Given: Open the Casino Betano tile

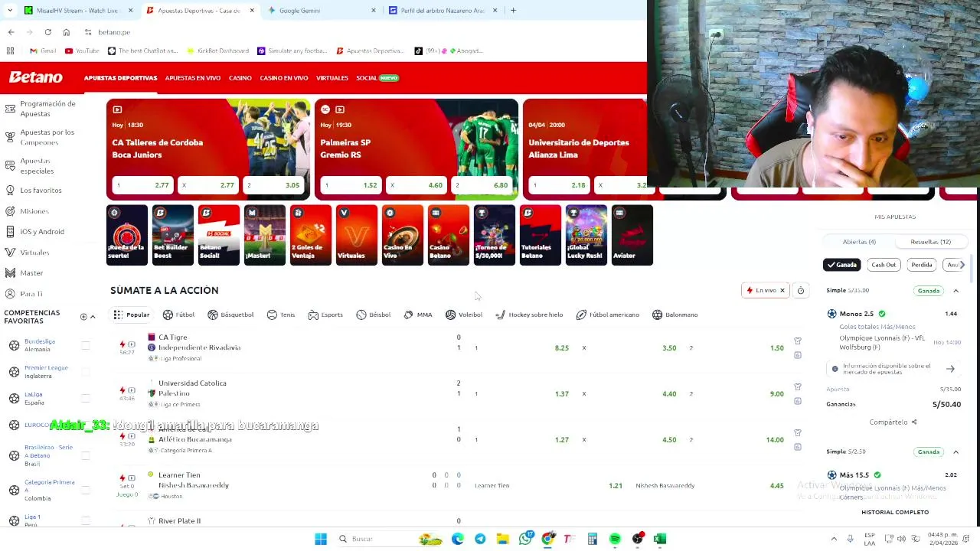Looking at the screenshot, I should (x=449, y=235).
